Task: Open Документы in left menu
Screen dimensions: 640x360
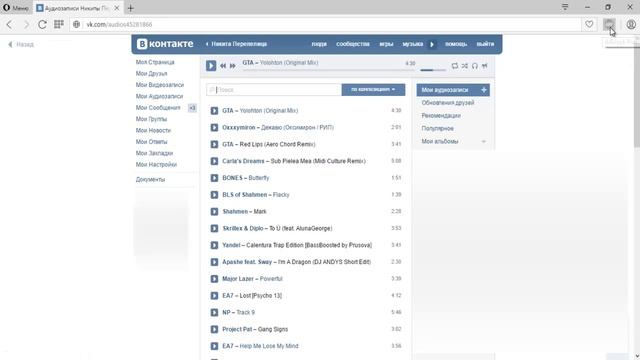Action: coord(150,180)
